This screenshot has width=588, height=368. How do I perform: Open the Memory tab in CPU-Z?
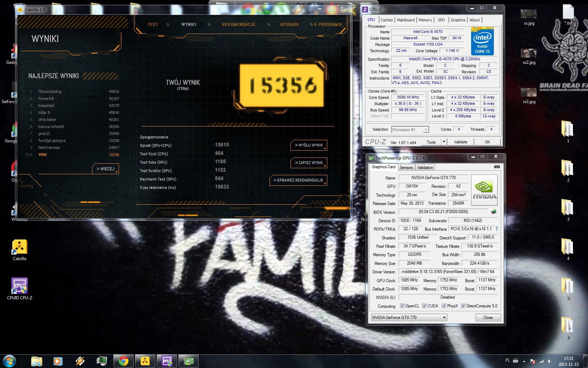(x=425, y=20)
